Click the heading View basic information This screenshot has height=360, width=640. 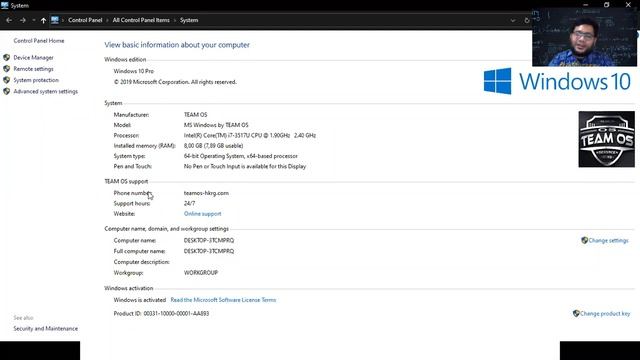pyautogui.click(x=177, y=45)
